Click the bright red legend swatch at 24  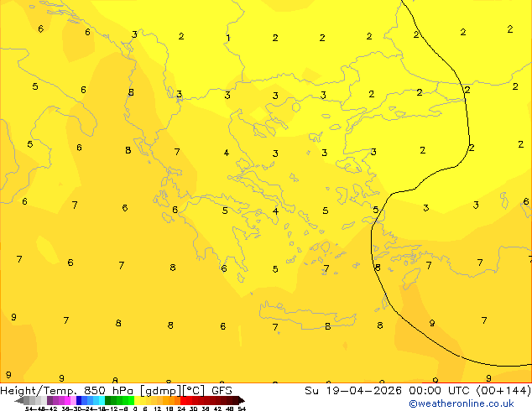pyautogui.click(x=183, y=400)
